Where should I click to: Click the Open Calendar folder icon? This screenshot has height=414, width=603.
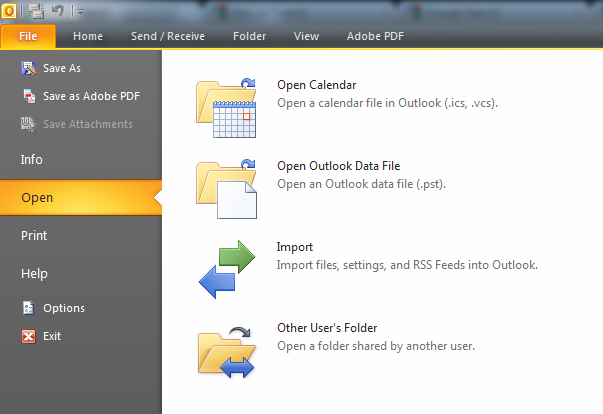[x=226, y=108]
